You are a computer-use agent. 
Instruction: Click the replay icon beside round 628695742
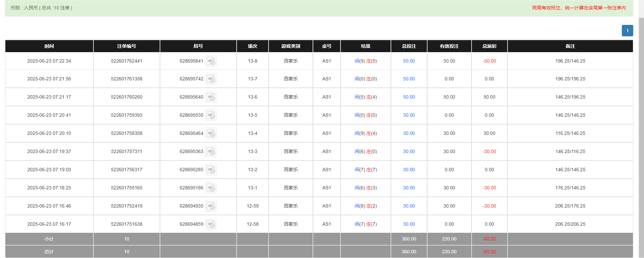211,79
